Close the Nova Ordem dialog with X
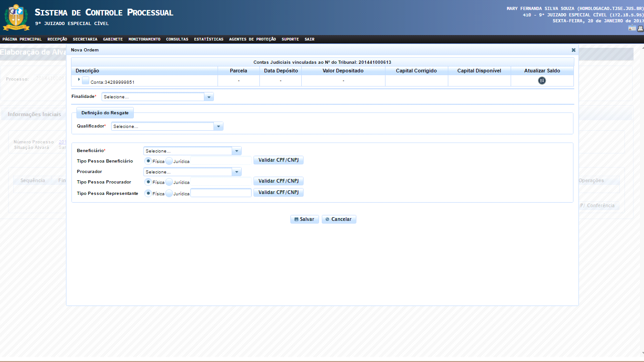Screen dimensions: 644x362 [x=573, y=50]
